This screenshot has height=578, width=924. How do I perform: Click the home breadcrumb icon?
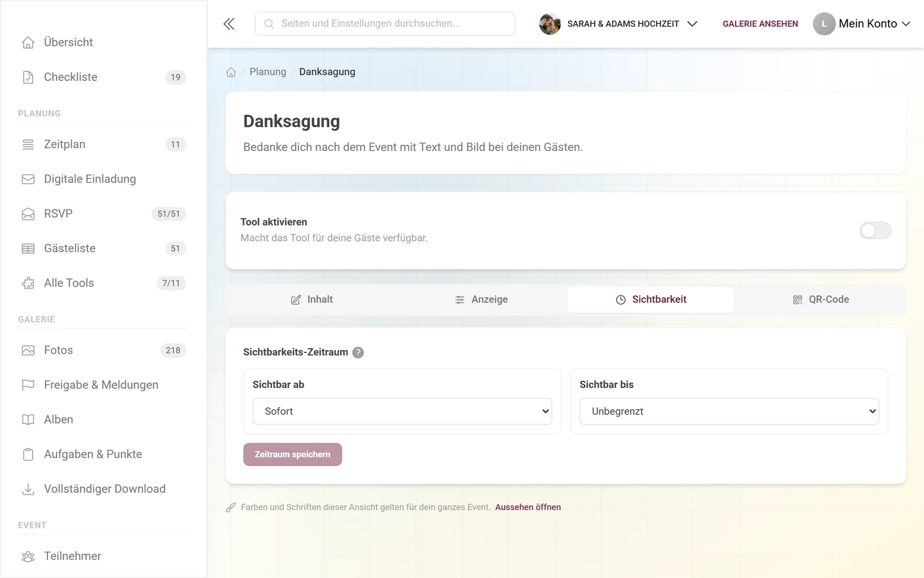[x=231, y=72]
